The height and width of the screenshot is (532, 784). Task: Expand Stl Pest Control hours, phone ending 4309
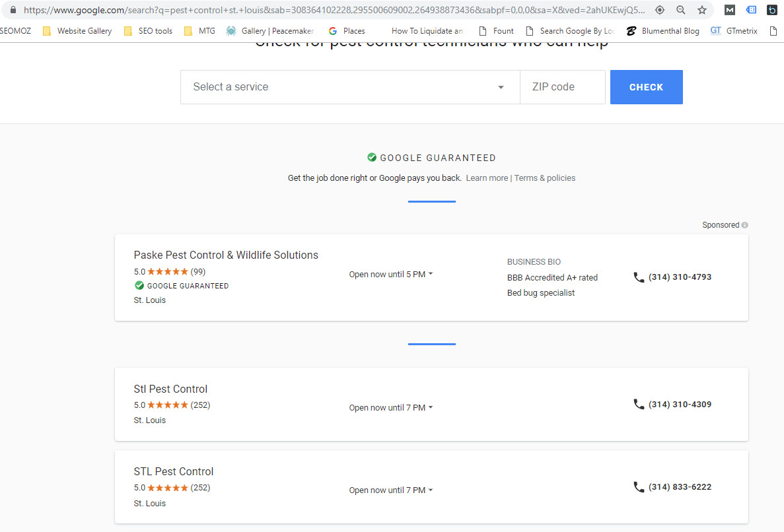[x=390, y=408]
